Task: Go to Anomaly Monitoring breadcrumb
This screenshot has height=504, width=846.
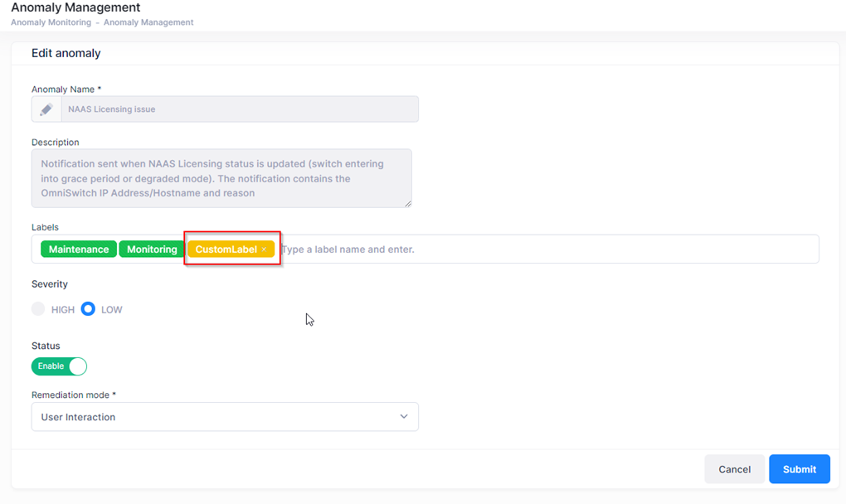Action: [x=51, y=22]
